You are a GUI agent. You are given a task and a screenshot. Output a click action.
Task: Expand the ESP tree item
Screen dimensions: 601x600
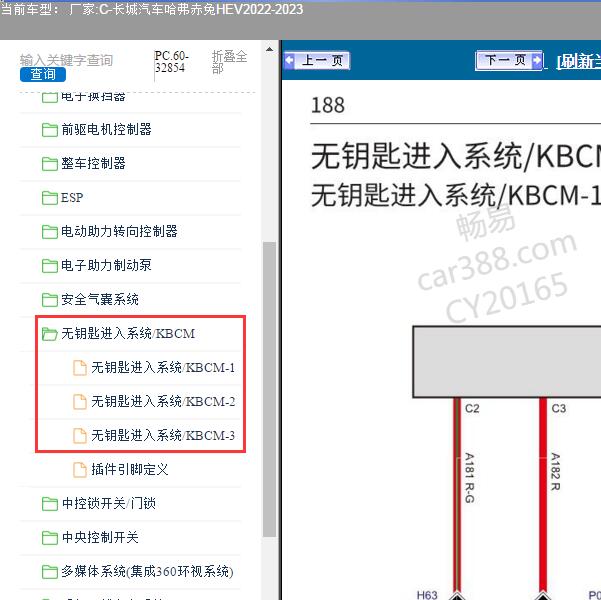(x=72, y=197)
